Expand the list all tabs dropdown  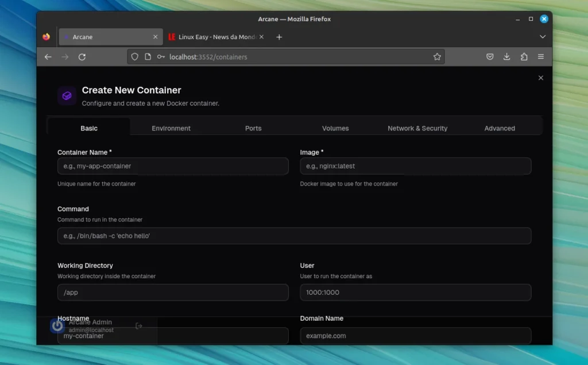543,37
